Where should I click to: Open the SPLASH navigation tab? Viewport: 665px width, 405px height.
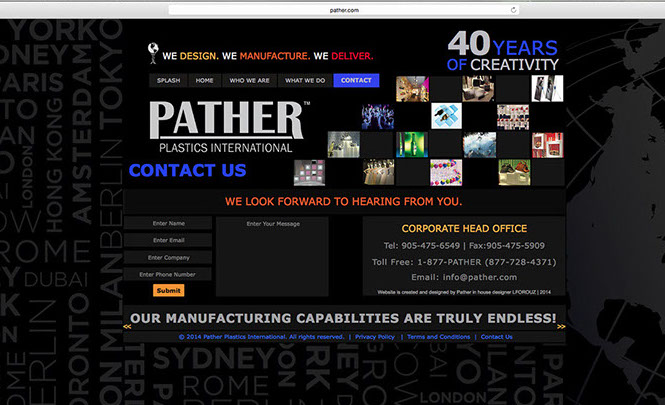[168, 80]
